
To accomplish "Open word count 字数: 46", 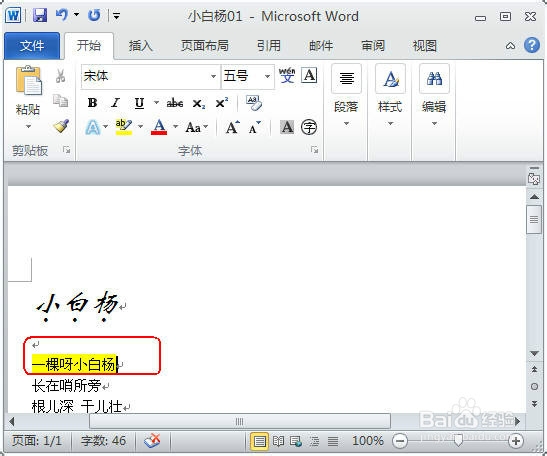I will [x=103, y=441].
